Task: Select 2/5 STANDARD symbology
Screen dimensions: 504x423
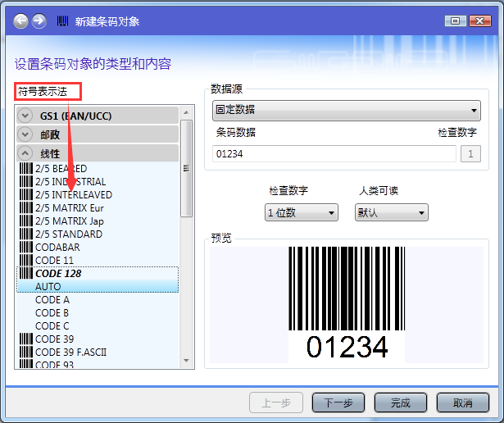Action: (x=69, y=234)
